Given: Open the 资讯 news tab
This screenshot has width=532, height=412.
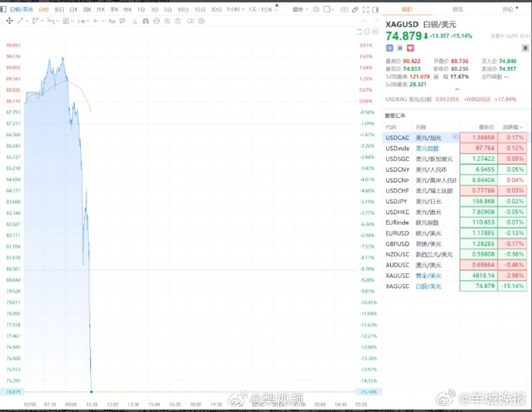Looking at the screenshot, I should coord(457,9).
